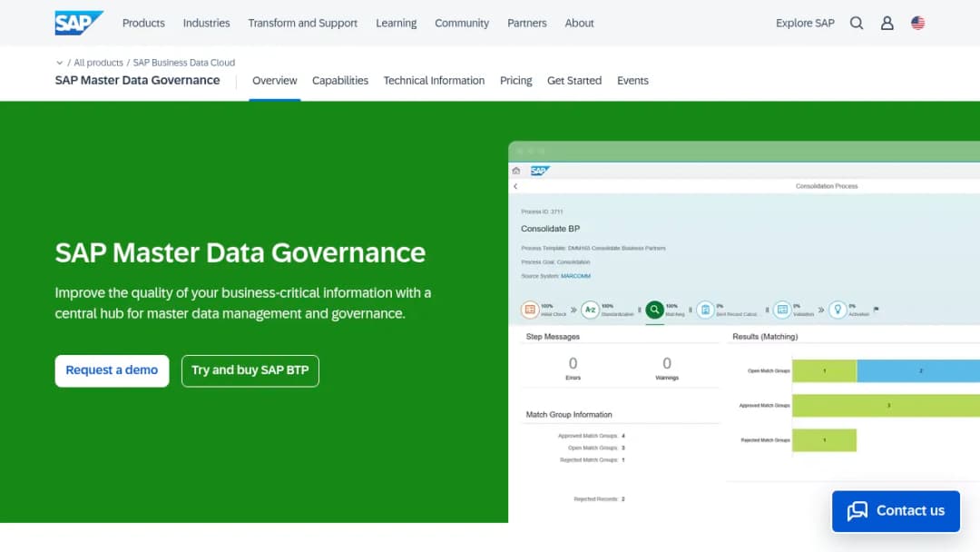
Task: Select the A-Z Standardization step icon
Action: (590, 310)
